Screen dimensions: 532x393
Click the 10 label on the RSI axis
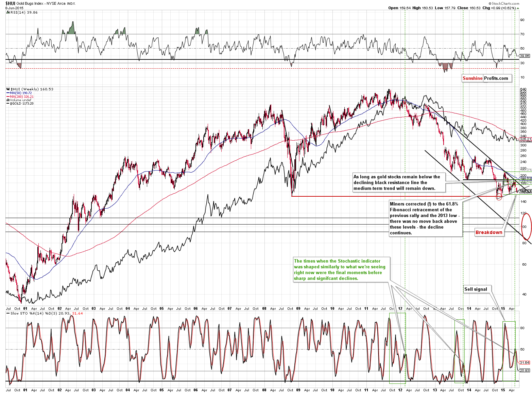(x=522, y=77)
